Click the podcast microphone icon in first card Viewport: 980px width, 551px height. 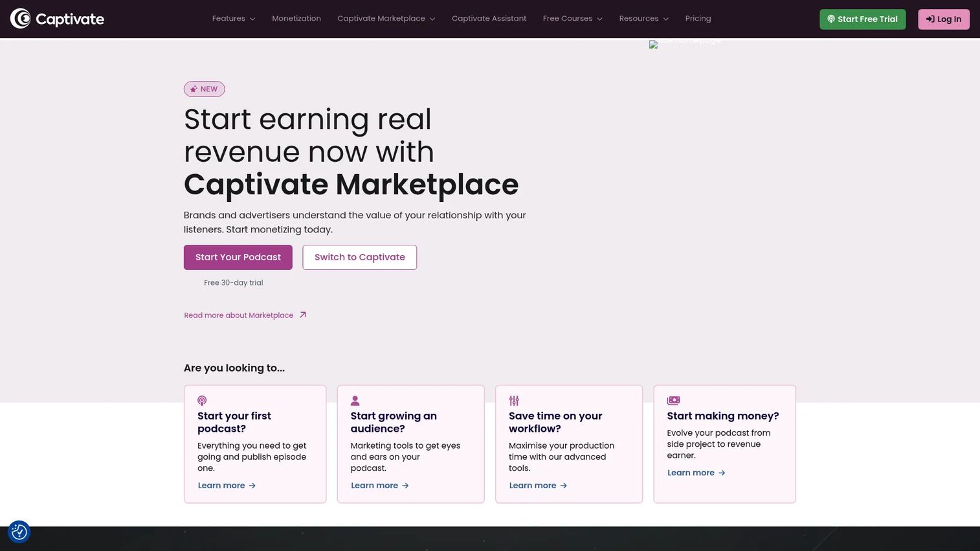[x=202, y=401]
